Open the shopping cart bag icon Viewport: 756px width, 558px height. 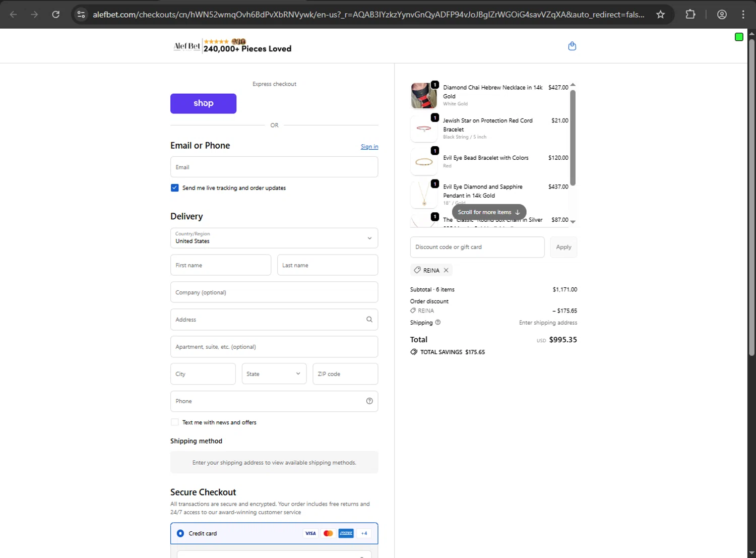572,46
